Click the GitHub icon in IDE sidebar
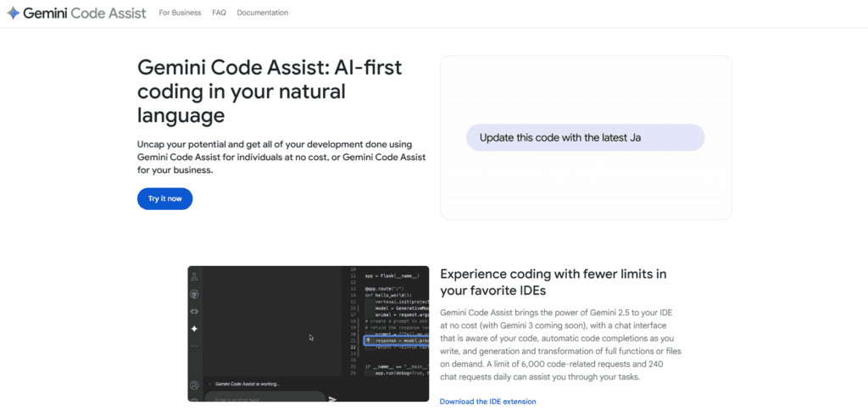The width and height of the screenshot is (868, 416). pyautogui.click(x=194, y=294)
